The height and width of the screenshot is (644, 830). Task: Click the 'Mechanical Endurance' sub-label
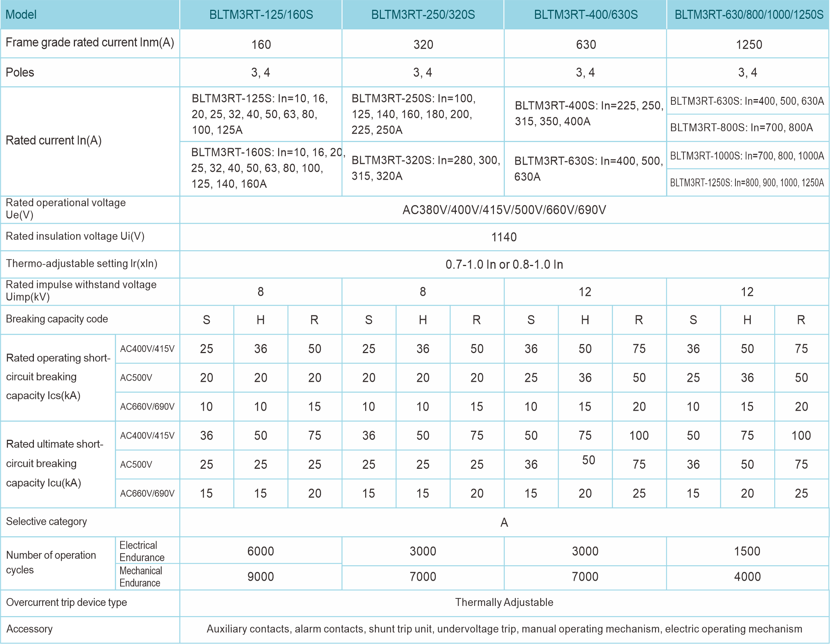coord(141,577)
